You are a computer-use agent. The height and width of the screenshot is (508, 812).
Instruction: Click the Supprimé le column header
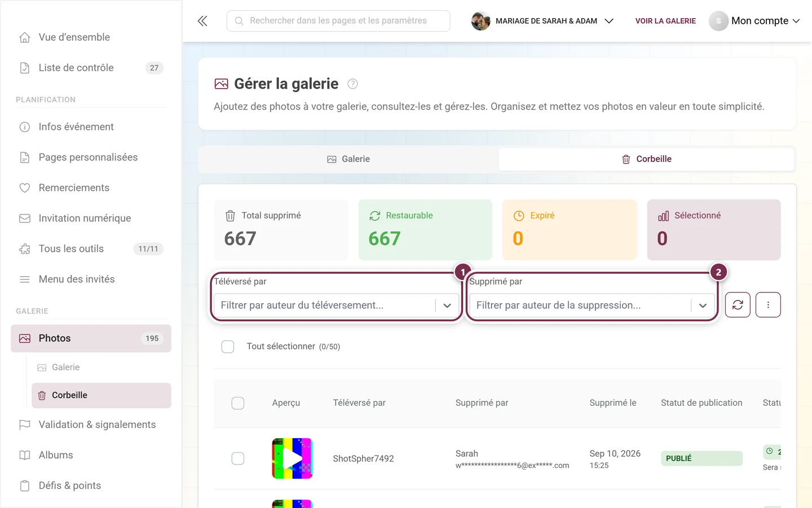(613, 403)
